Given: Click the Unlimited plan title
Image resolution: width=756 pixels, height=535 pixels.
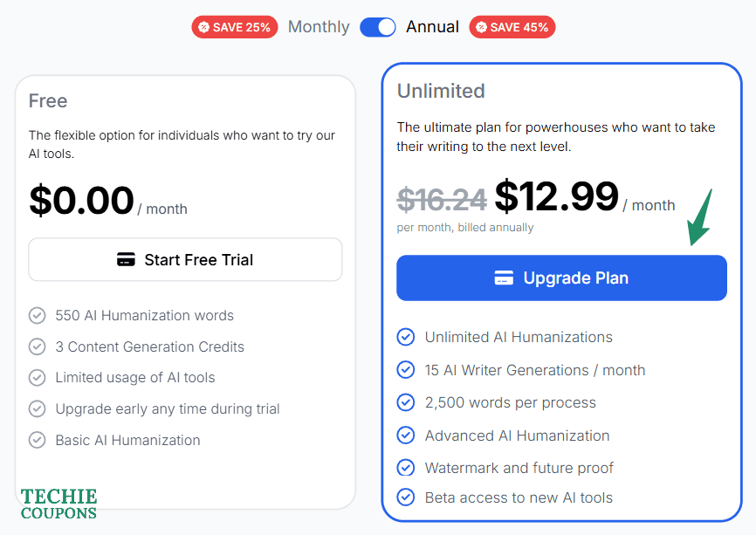Looking at the screenshot, I should 441,91.
